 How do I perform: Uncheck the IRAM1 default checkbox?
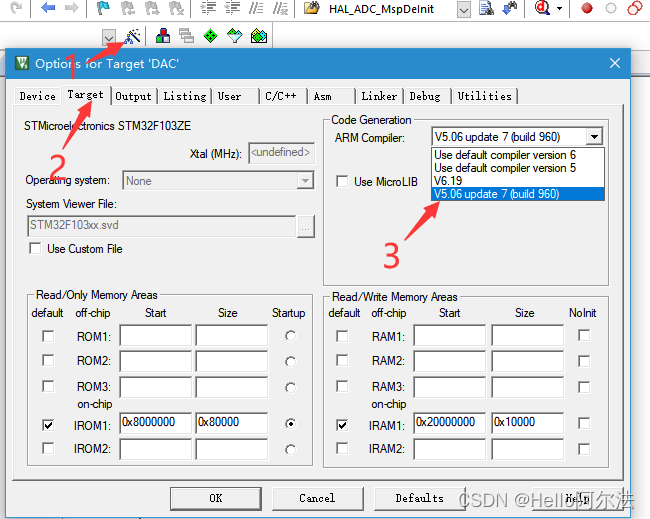click(342, 425)
